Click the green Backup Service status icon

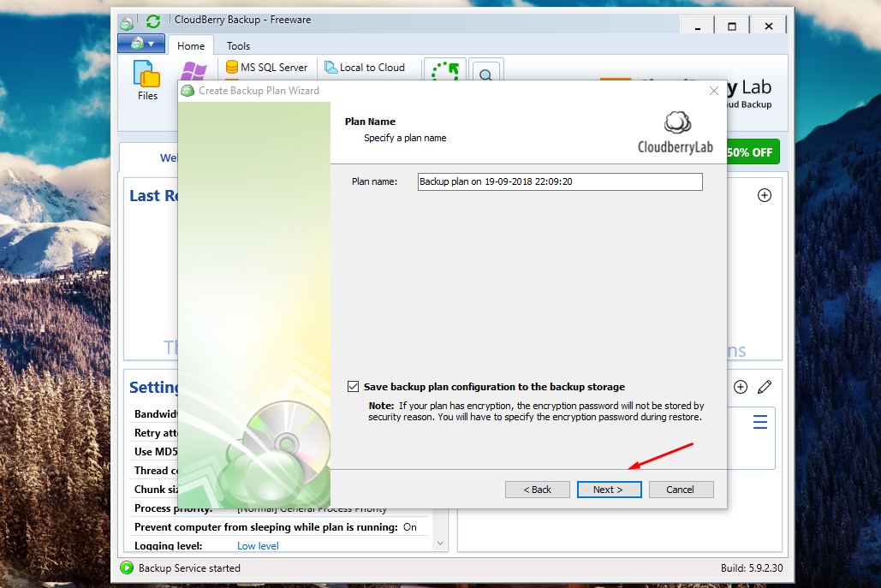[127, 567]
